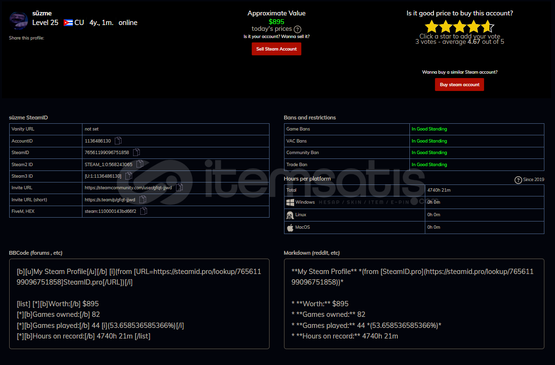The width and height of the screenshot is (555, 365).
Task: Open the Since 2019 info icon
Action: pos(518,180)
